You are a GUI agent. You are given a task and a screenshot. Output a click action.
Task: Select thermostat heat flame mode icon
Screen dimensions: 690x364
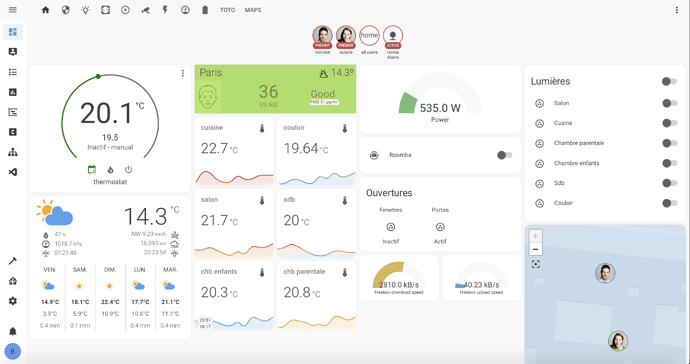(110, 169)
